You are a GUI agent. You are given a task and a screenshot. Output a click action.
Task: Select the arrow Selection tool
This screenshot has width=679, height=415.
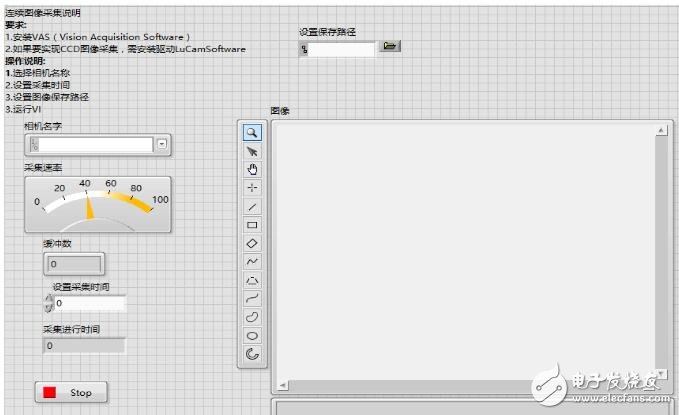click(x=252, y=151)
